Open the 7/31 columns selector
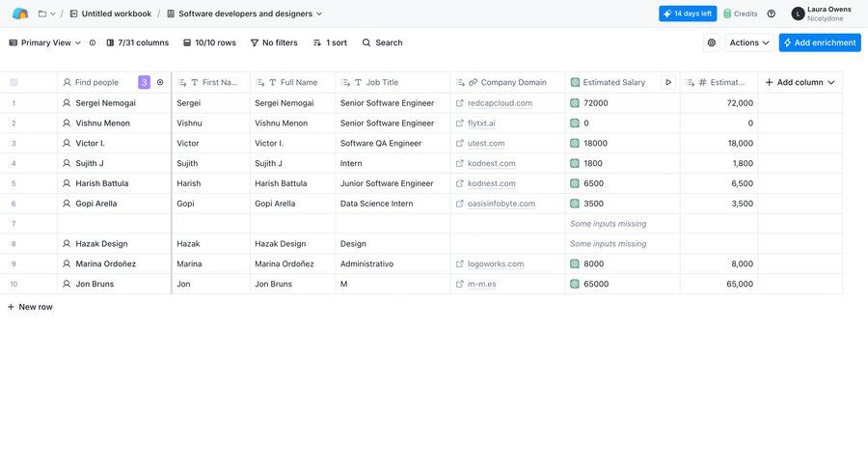The width and height of the screenshot is (868, 467). pyautogui.click(x=137, y=42)
